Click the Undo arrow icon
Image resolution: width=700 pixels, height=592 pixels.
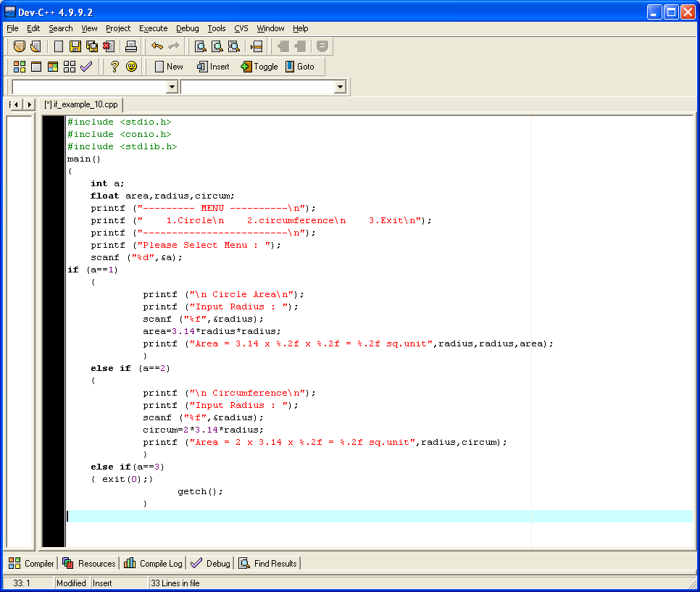157,46
